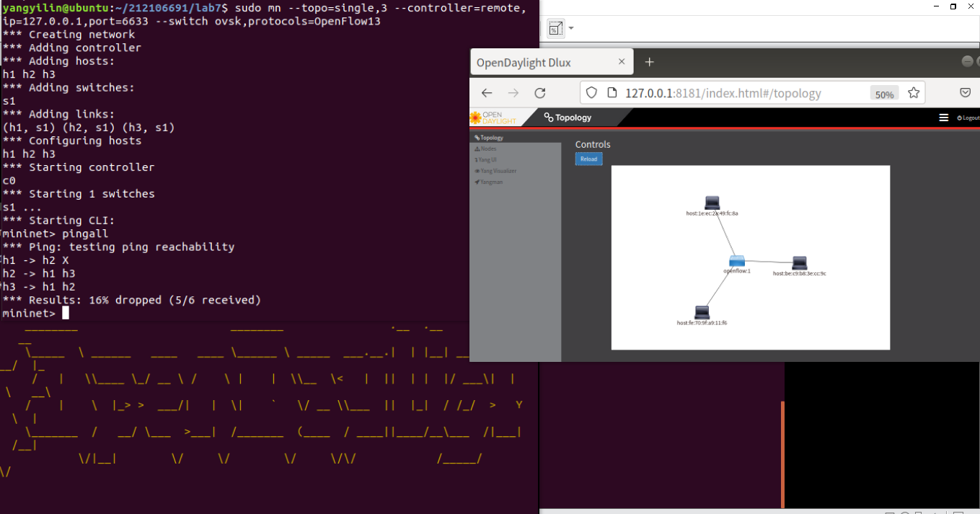Select host fe:70:9f:a9:11:f6 laptop icon
The width and height of the screenshot is (980, 514).
point(702,312)
